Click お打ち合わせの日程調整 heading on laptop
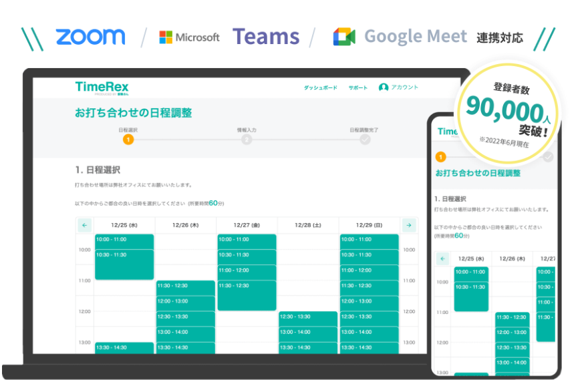 pyautogui.click(x=134, y=113)
